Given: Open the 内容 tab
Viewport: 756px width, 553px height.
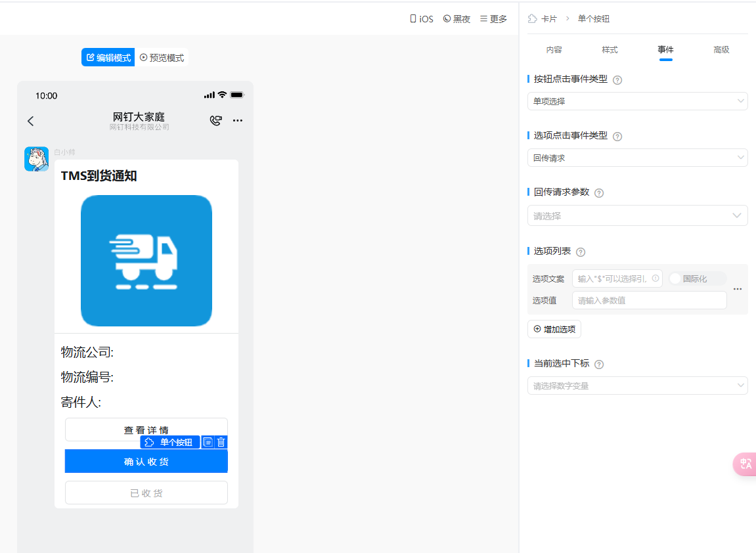Looking at the screenshot, I should pyautogui.click(x=554, y=50).
